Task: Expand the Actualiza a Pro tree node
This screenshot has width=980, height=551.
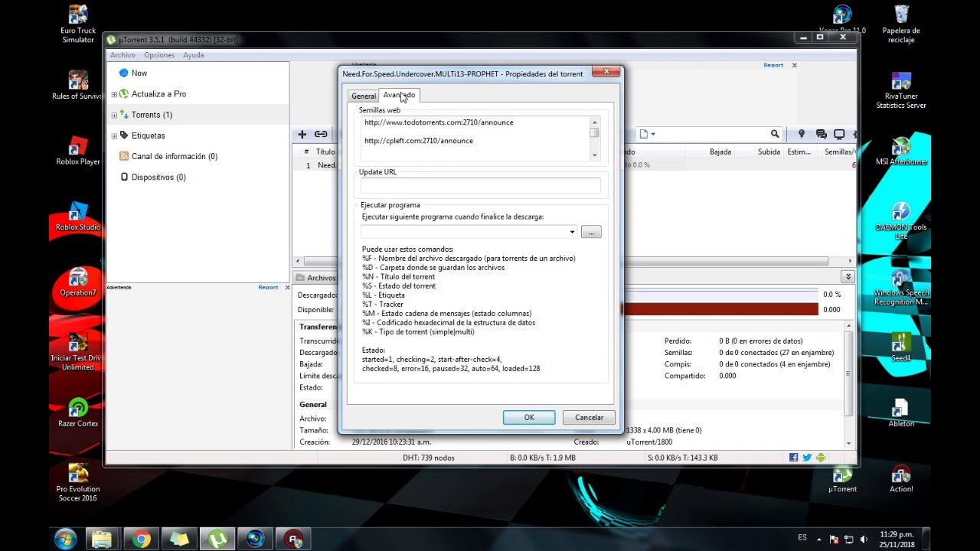Action: [114, 94]
